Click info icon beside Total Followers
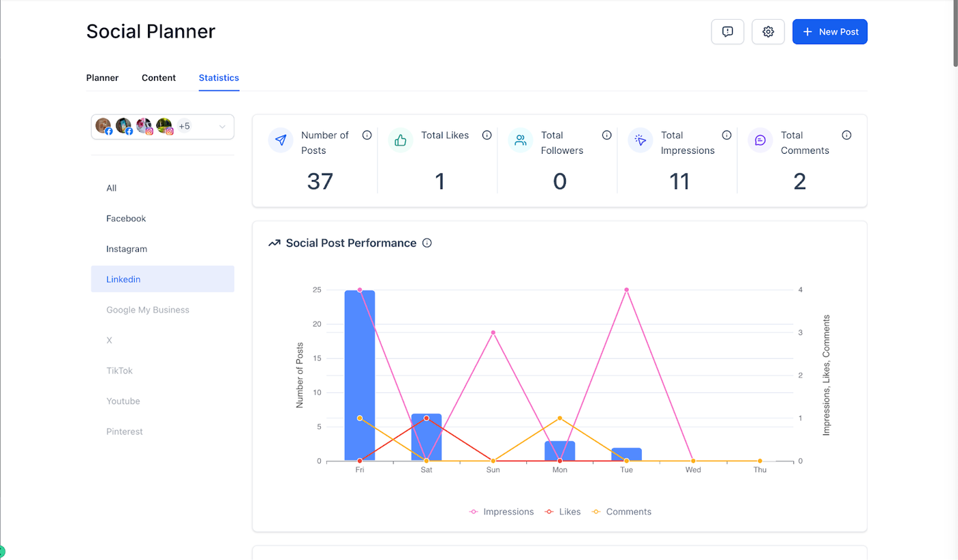The width and height of the screenshot is (958, 560). pos(606,135)
